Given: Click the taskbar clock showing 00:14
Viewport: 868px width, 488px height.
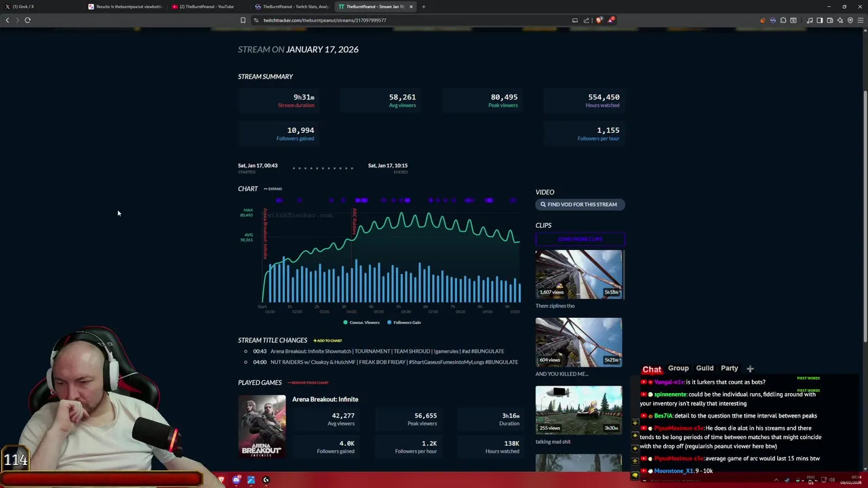Looking at the screenshot, I should point(850,481).
